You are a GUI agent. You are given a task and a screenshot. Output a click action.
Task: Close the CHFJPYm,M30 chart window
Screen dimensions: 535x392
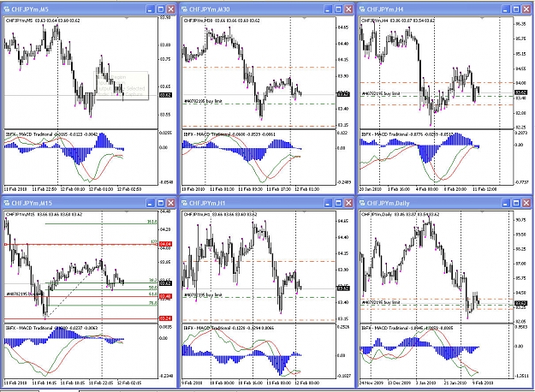(348, 9)
